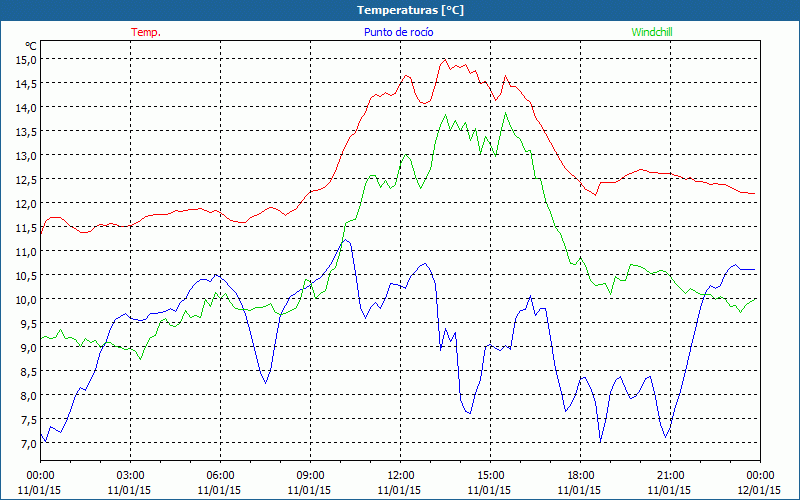800x500 pixels.
Task: Click the °C unit label on the axis
Action: (31, 46)
